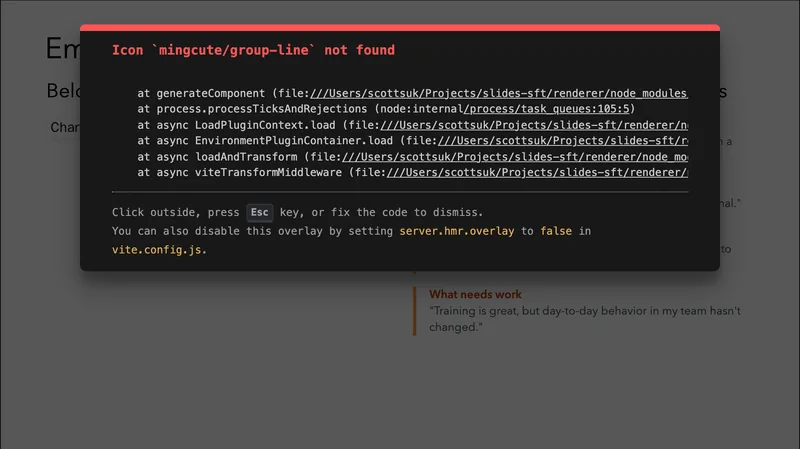The height and width of the screenshot is (449, 800).
Task: Click the 'Click outside, press' hint text
Action: click(175, 212)
